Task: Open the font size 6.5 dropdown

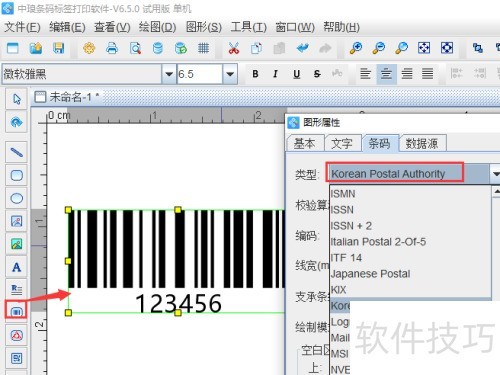Action: pyautogui.click(x=230, y=74)
